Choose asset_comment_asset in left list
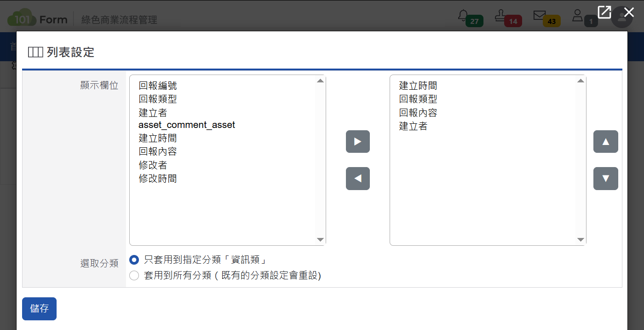Image resolution: width=644 pixels, height=330 pixels. point(187,125)
